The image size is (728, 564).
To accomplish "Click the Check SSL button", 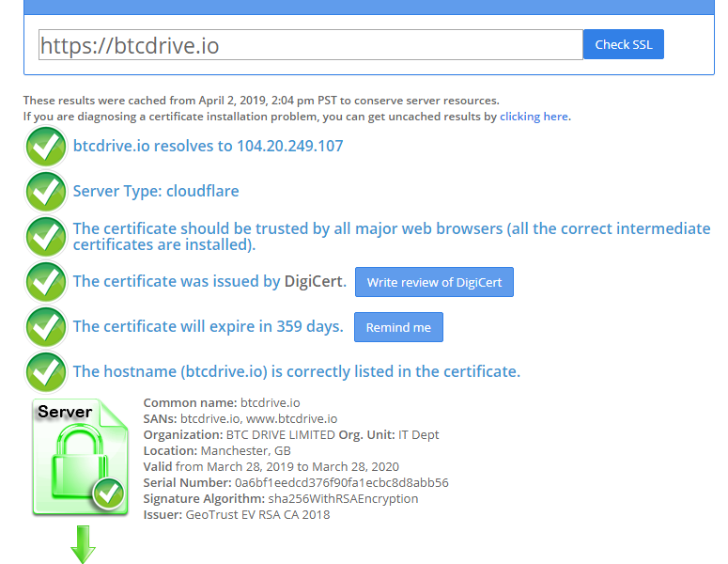I will pos(623,44).
